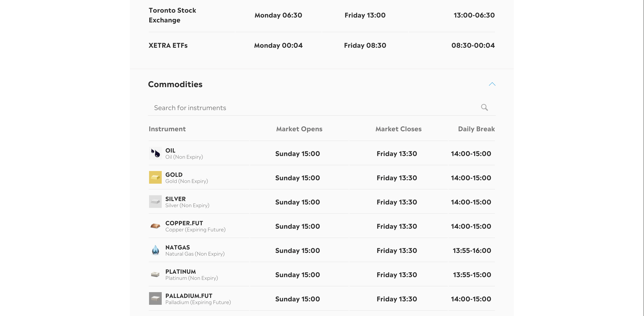Click the NATGAS flame icon
Viewport: 644px width, 316px height.
(x=155, y=250)
